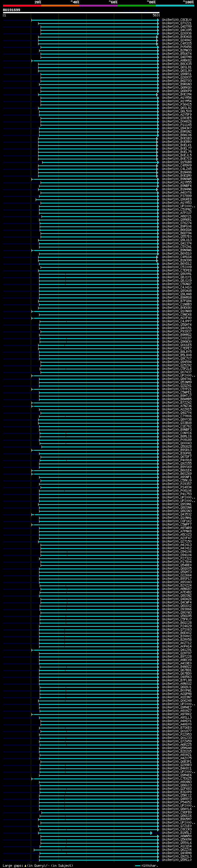
Task: Select the UniRef100_P36415 label
Action: [x=177, y=104]
